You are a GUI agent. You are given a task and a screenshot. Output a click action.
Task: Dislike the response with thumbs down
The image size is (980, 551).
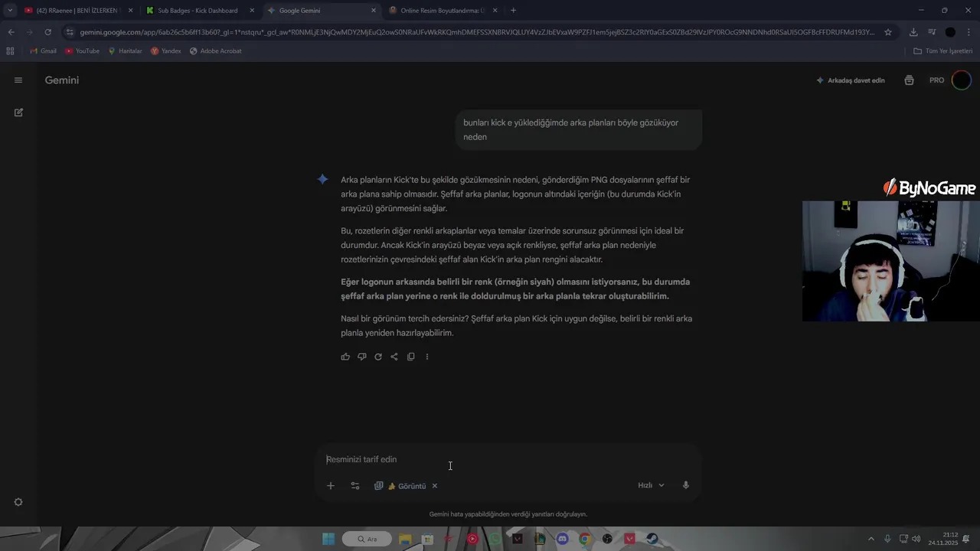pyautogui.click(x=361, y=357)
